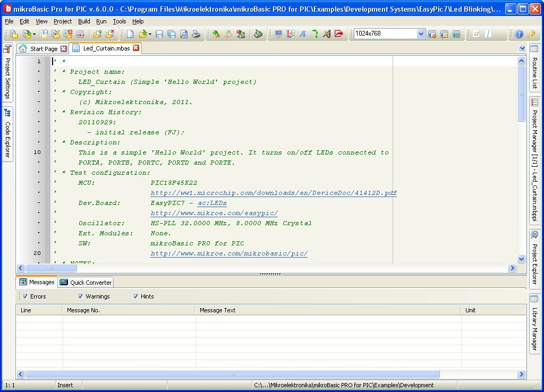
Task: Select the Messages tab
Action: point(37,282)
